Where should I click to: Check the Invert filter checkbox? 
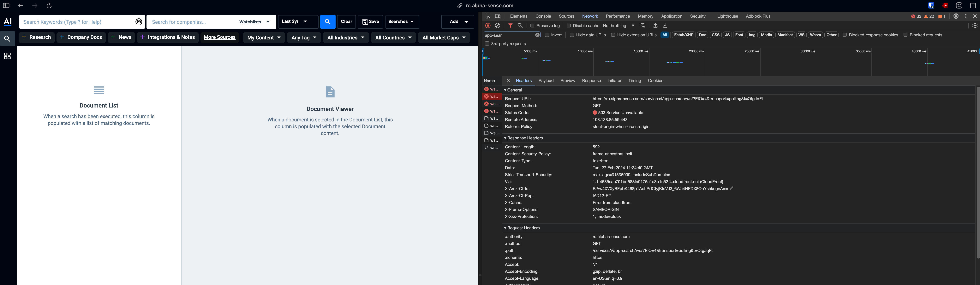click(x=547, y=35)
